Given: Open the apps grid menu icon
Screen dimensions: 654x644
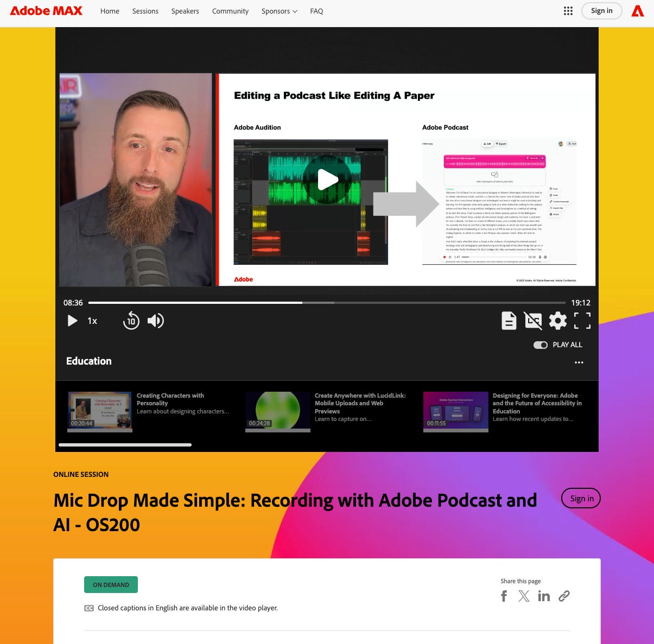Looking at the screenshot, I should point(568,11).
